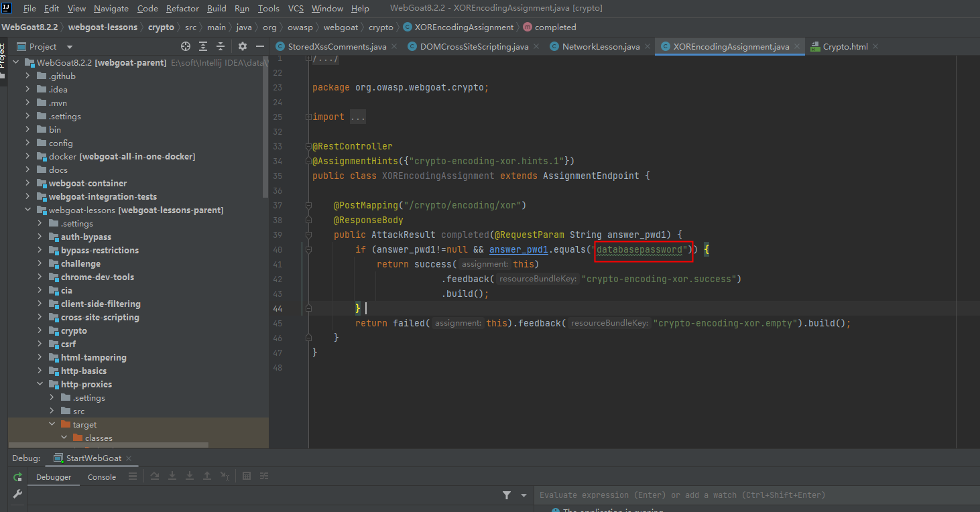Click the Show Execution Point icon
The width and height of the screenshot is (980, 512).
133,476
